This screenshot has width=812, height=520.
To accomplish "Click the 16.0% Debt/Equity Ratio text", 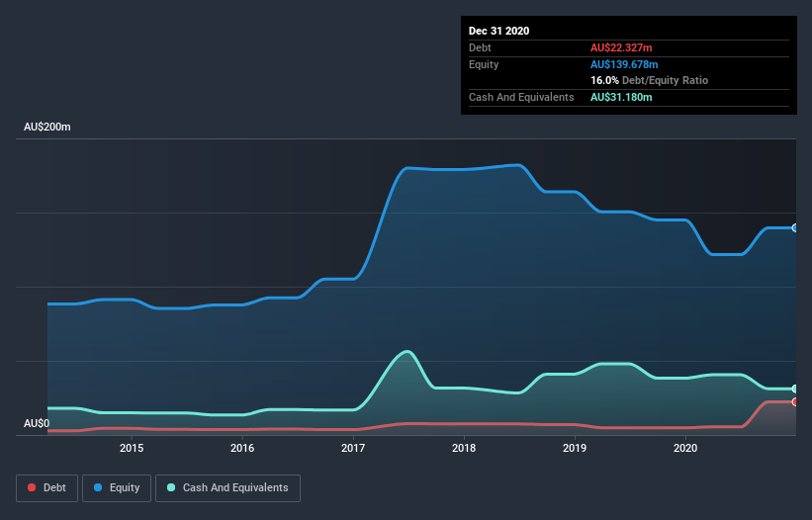I will [x=650, y=80].
